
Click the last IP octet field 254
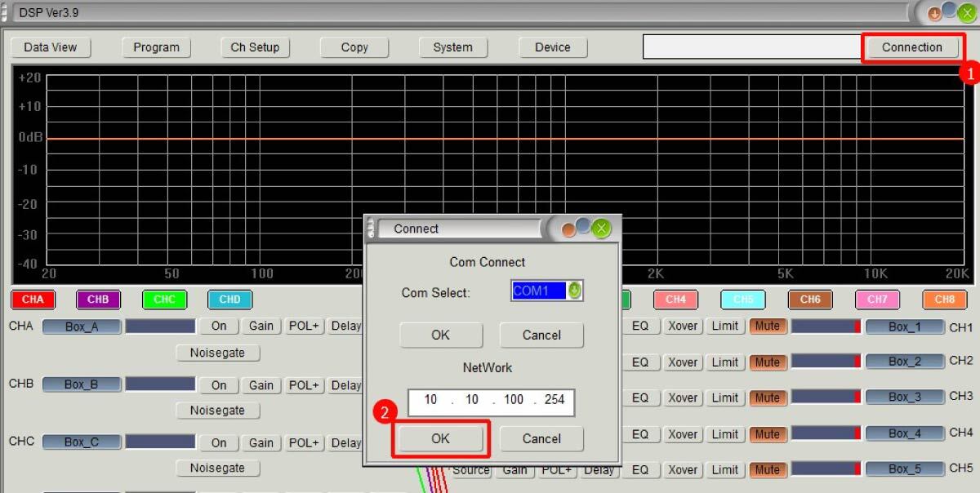coord(554,400)
